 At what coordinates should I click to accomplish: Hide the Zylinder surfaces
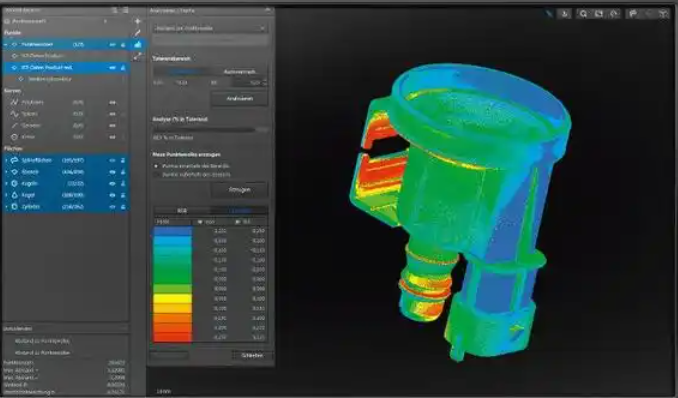[x=112, y=207]
